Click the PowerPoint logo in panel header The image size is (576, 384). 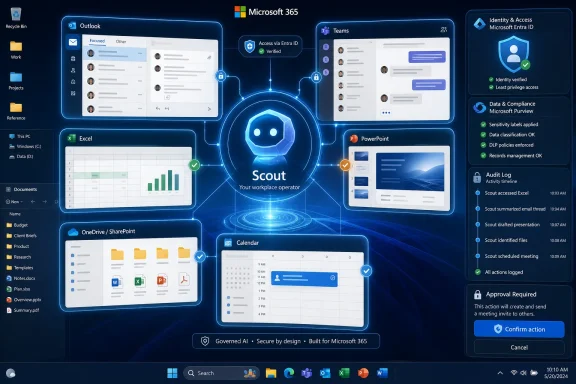353,139
